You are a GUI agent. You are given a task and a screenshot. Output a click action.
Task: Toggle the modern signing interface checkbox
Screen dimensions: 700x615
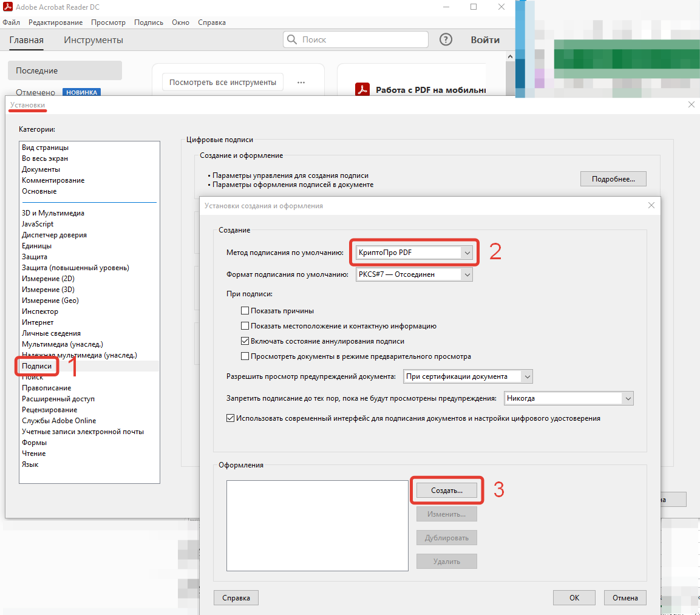pyautogui.click(x=230, y=418)
